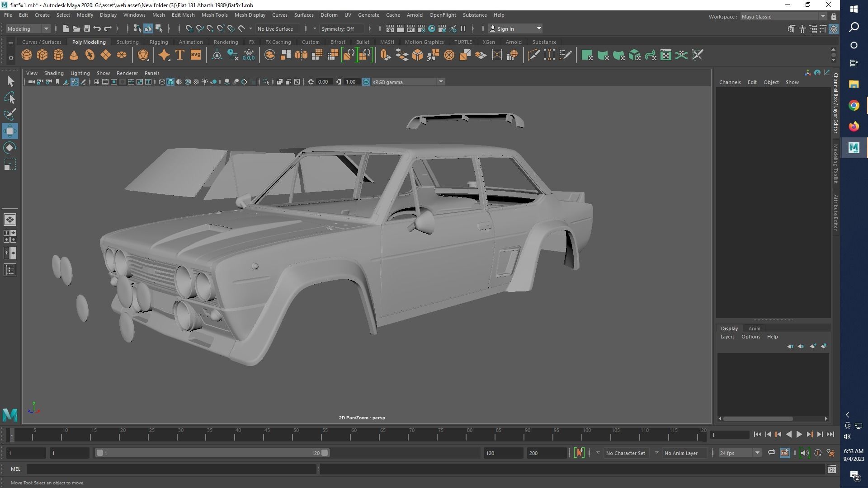Viewport: 868px width, 488px height.
Task: Switch to the Sculpting shelf tab
Action: tap(127, 42)
